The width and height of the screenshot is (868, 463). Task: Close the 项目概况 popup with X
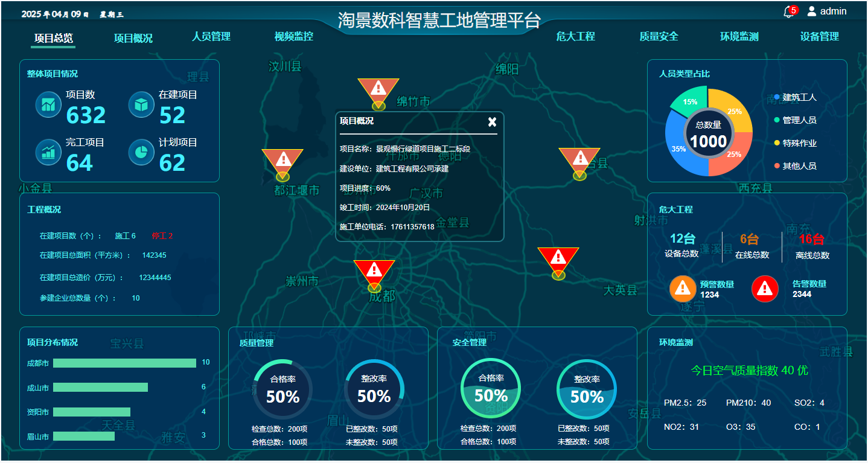click(492, 122)
